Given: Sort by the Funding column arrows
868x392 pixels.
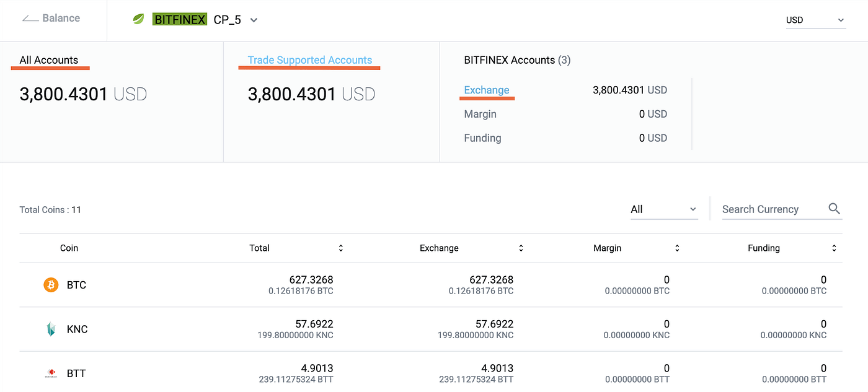Looking at the screenshot, I should [x=834, y=248].
